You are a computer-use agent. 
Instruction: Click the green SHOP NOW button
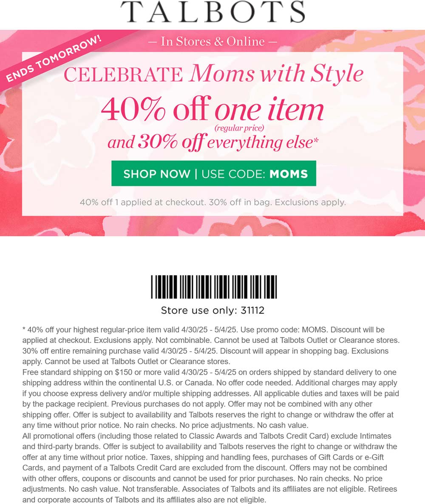(x=214, y=173)
